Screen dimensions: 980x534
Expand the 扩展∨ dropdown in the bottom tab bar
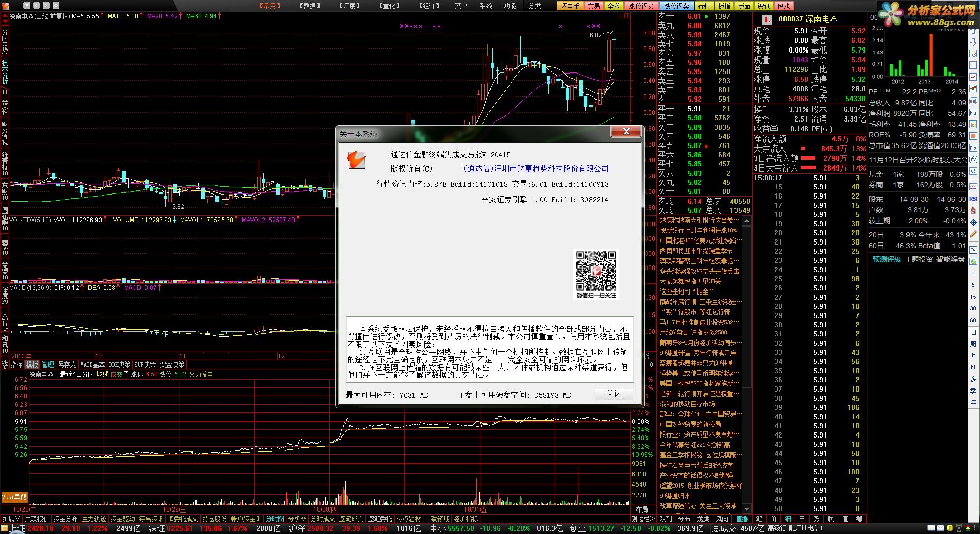(11, 519)
